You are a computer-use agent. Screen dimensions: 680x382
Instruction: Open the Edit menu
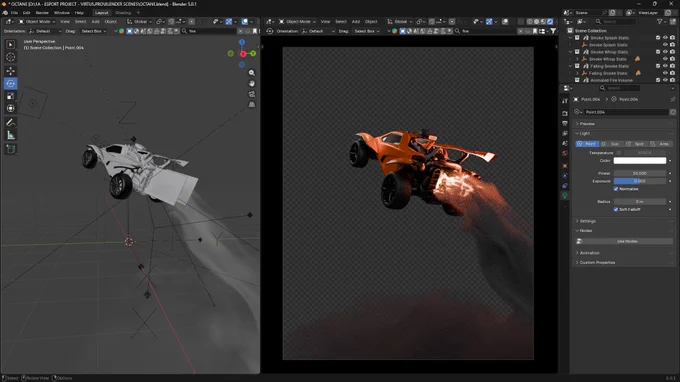point(26,13)
